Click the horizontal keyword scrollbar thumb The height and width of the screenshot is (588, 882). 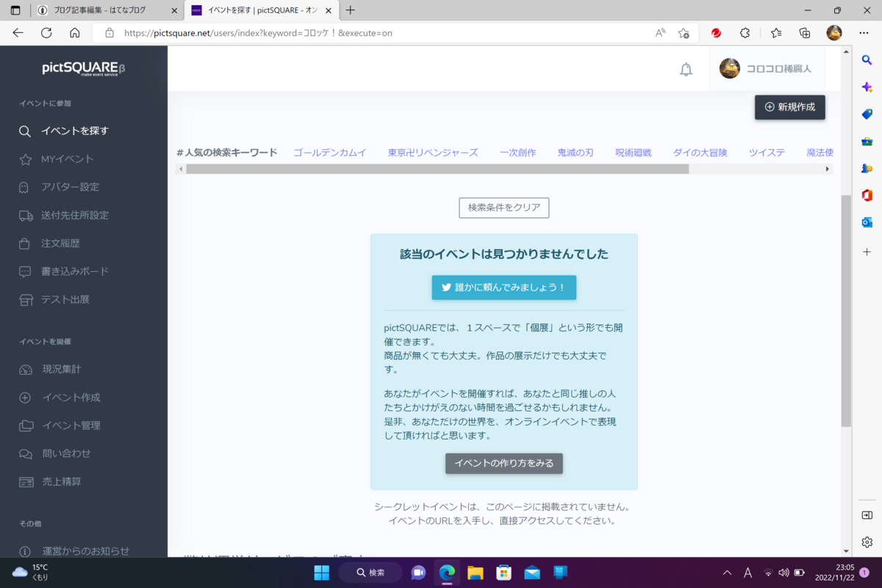[x=437, y=169]
